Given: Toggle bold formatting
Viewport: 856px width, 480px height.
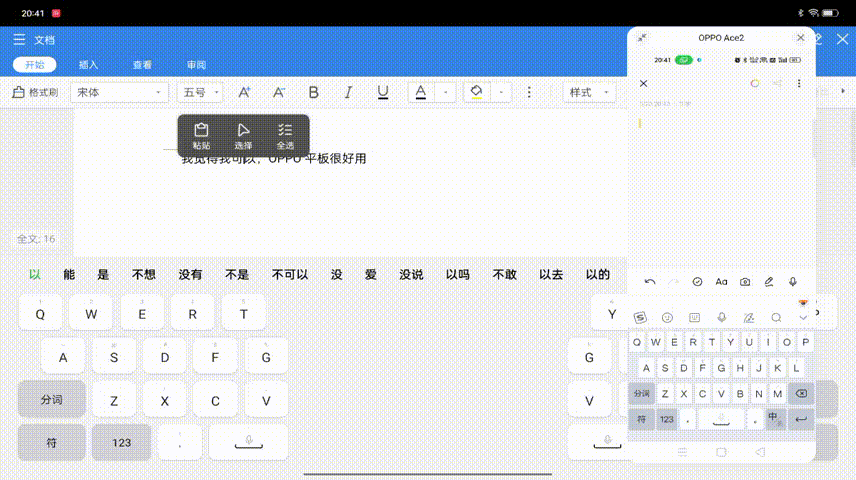Looking at the screenshot, I should pos(313,92).
